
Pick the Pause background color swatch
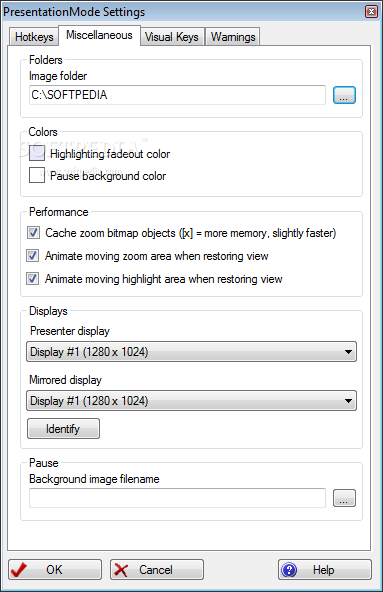click(x=37, y=175)
